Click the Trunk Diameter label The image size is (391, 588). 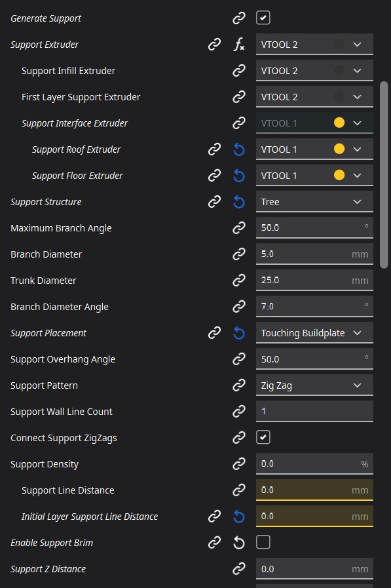click(x=43, y=280)
